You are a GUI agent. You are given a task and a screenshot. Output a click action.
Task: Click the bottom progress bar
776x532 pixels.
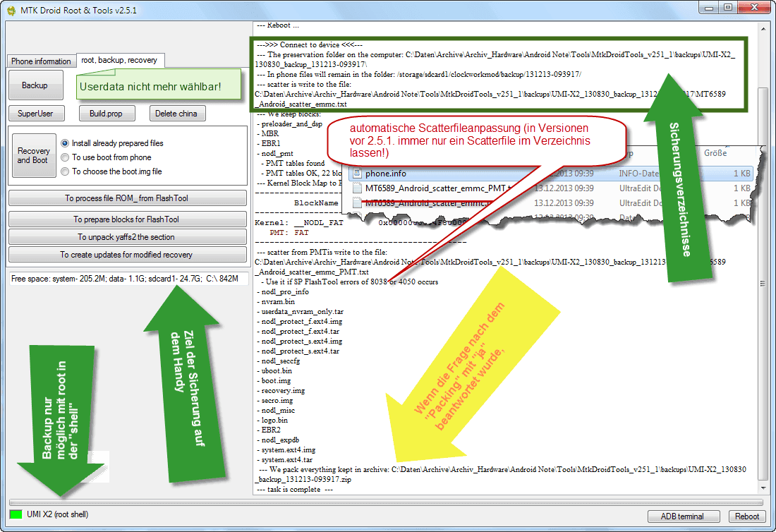click(387, 503)
